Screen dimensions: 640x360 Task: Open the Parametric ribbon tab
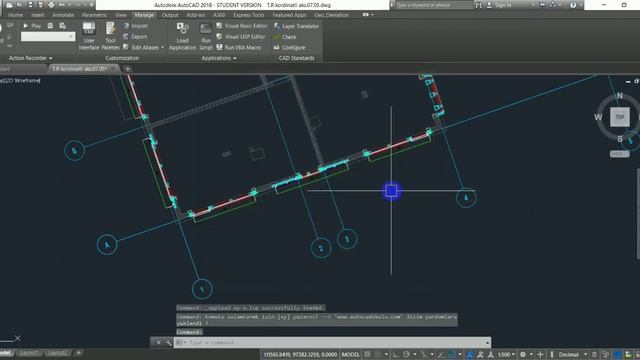pyautogui.click(x=95, y=15)
